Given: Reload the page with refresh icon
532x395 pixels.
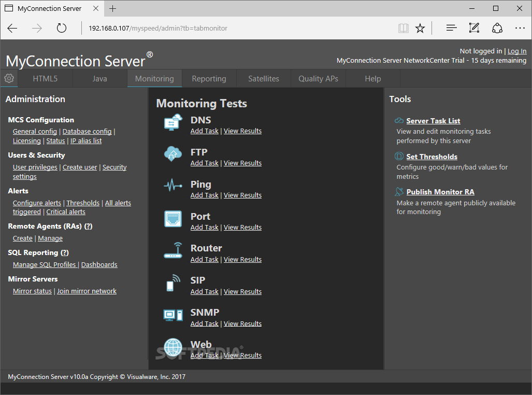Looking at the screenshot, I should 62,28.
